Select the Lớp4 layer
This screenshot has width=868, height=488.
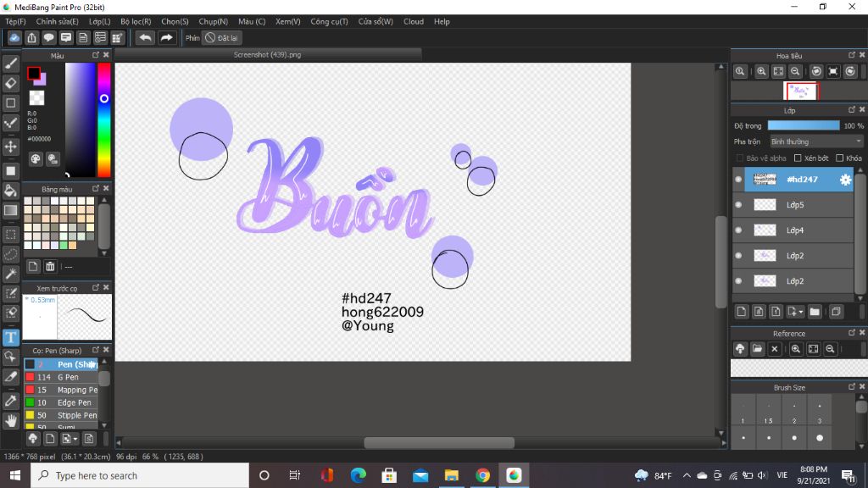point(793,230)
